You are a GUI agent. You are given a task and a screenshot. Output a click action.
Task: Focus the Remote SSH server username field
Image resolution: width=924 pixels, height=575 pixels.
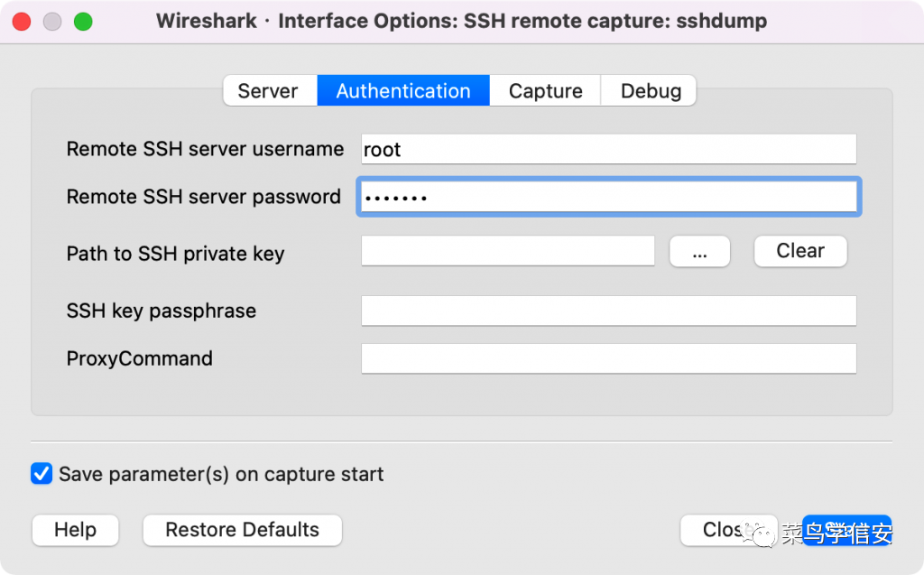click(609, 149)
